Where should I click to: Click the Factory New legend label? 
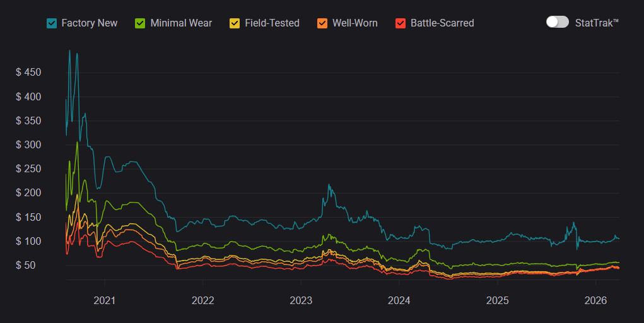click(89, 23)
